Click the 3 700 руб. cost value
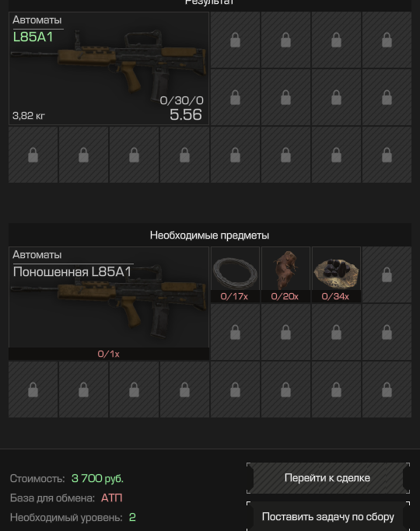Image resolution: width=420 pixels, height=531 pixels. tap(97, 478)
